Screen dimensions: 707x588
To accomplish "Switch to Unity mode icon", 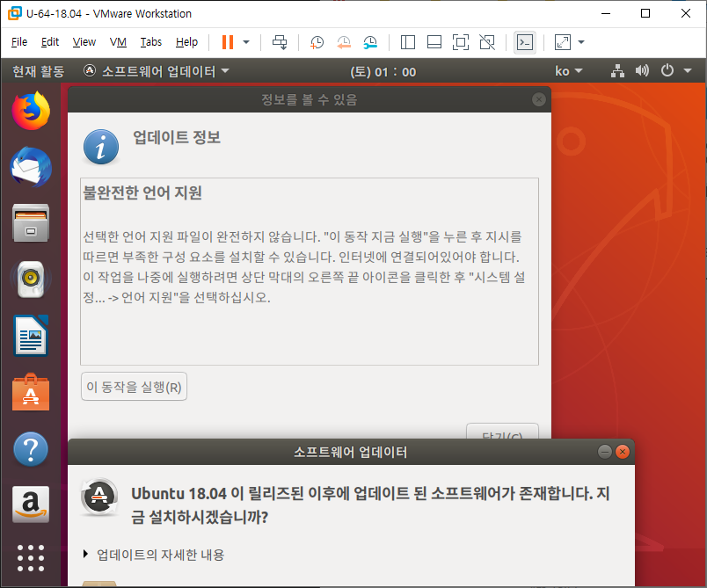I will pyautogui.click(x=487, y=42).
